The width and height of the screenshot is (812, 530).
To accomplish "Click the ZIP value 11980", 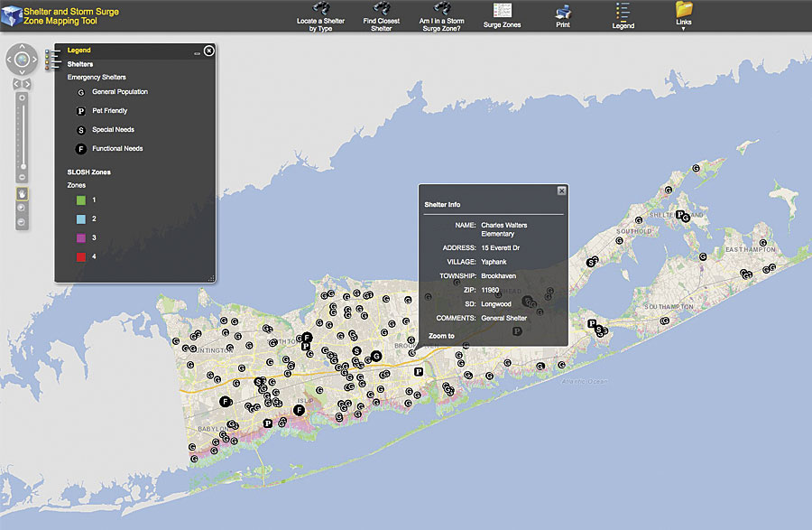I will [490, 290].
